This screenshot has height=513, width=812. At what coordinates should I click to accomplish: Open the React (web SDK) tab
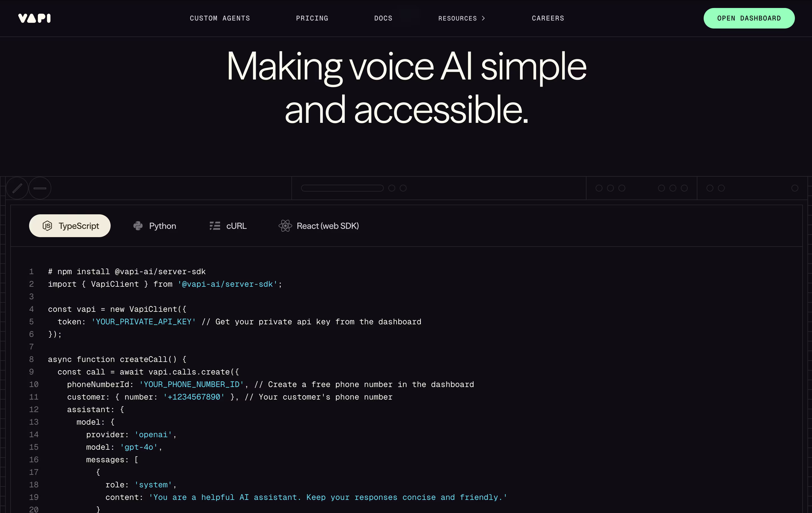[319, 226]
